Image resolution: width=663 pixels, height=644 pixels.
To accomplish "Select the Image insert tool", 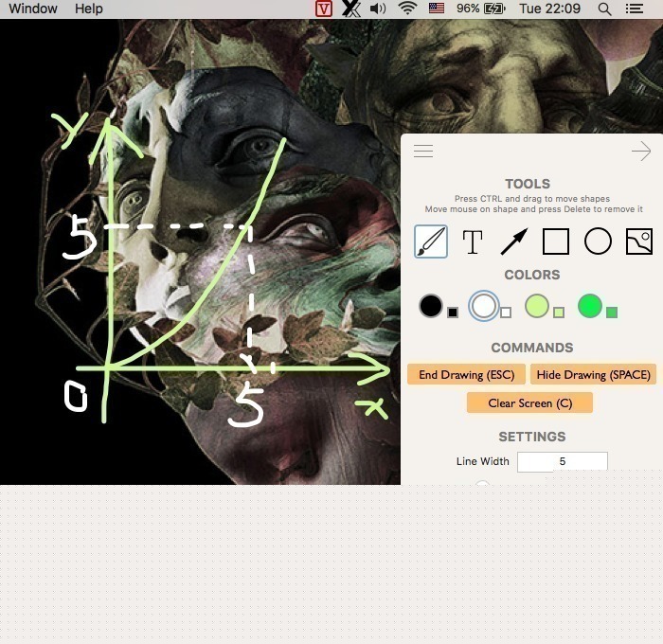I will coord(639,241).
